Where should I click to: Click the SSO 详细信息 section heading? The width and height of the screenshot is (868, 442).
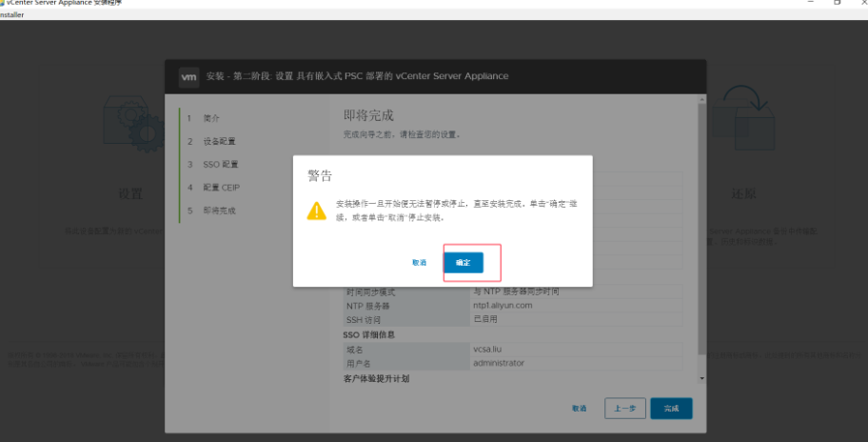point(368,334)
